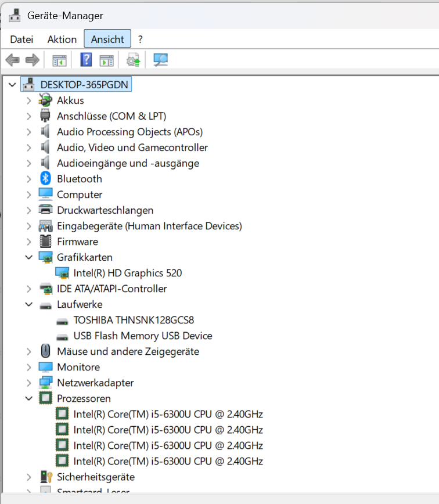The image size is (439, 504).
Task: Select the DESKTOP-365PGDN computer name
Action: 84,85
